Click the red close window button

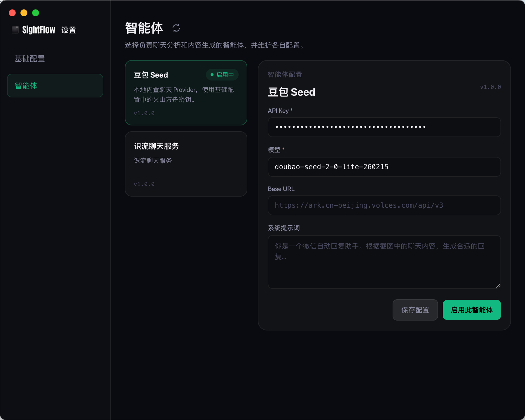tap(12, 13)
